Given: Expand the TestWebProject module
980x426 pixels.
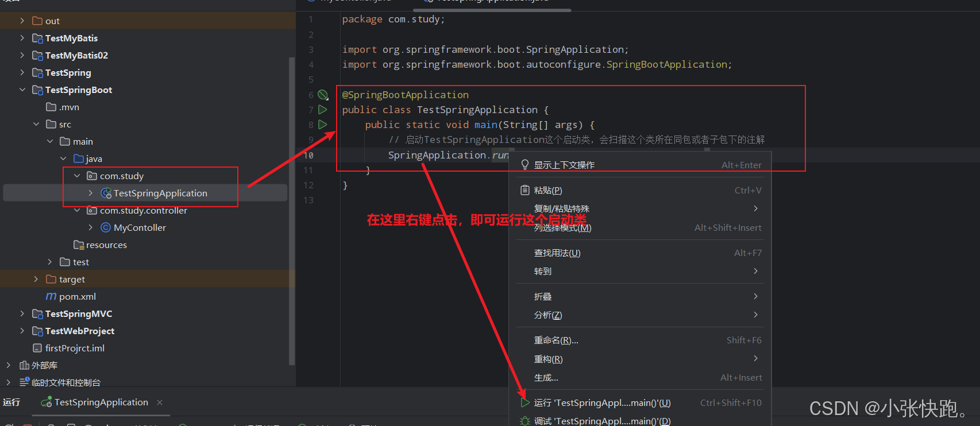Looking at the screenshot, I should (22, 331).
